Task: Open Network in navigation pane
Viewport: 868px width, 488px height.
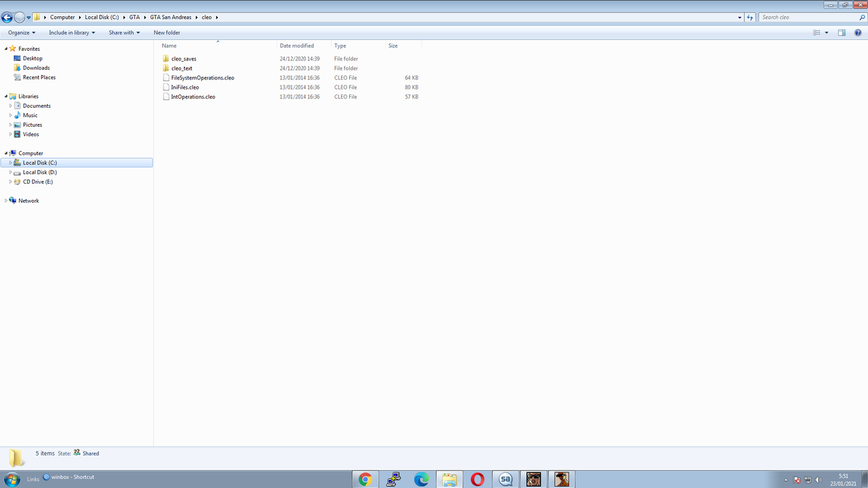Action: [28, 201]
